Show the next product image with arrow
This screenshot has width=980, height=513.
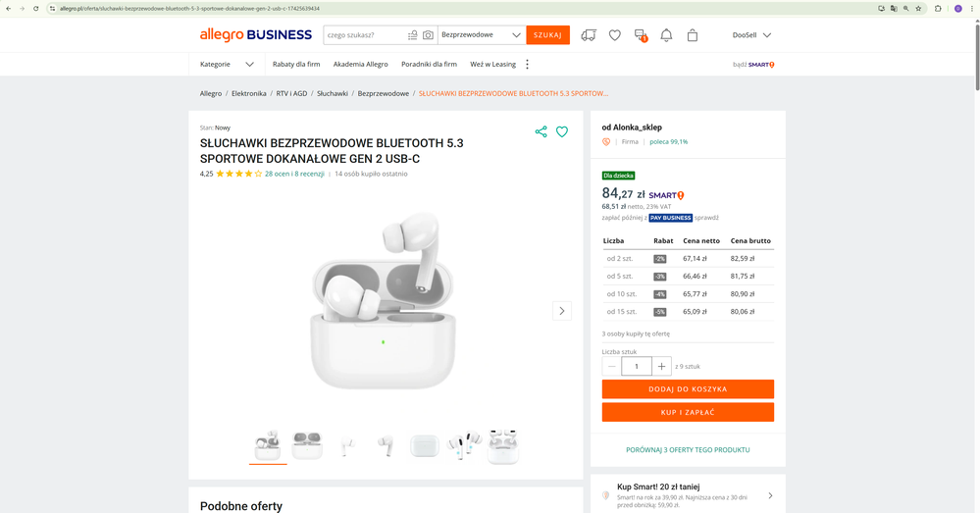[x=561, y=311]
